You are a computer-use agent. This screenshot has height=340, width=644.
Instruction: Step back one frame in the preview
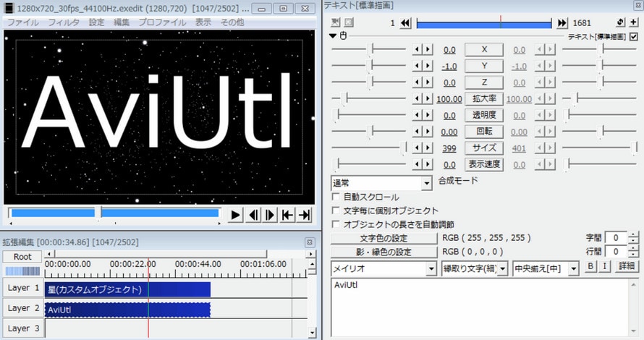[253, 215]
